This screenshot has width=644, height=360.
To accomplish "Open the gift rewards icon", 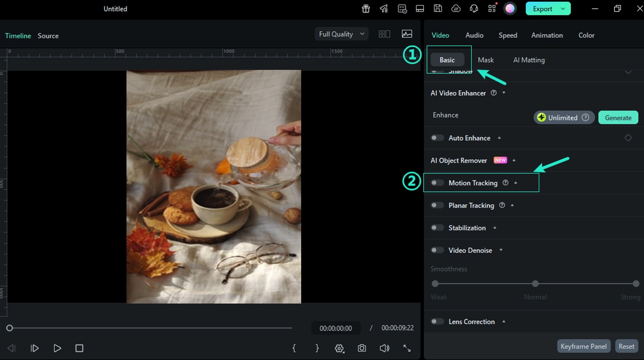I will tap(366, 9).
